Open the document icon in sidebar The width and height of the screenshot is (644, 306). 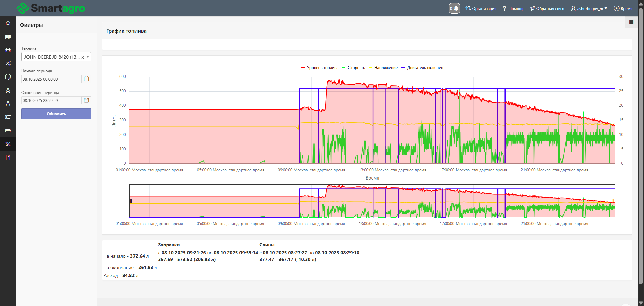[x=8, y=157]
